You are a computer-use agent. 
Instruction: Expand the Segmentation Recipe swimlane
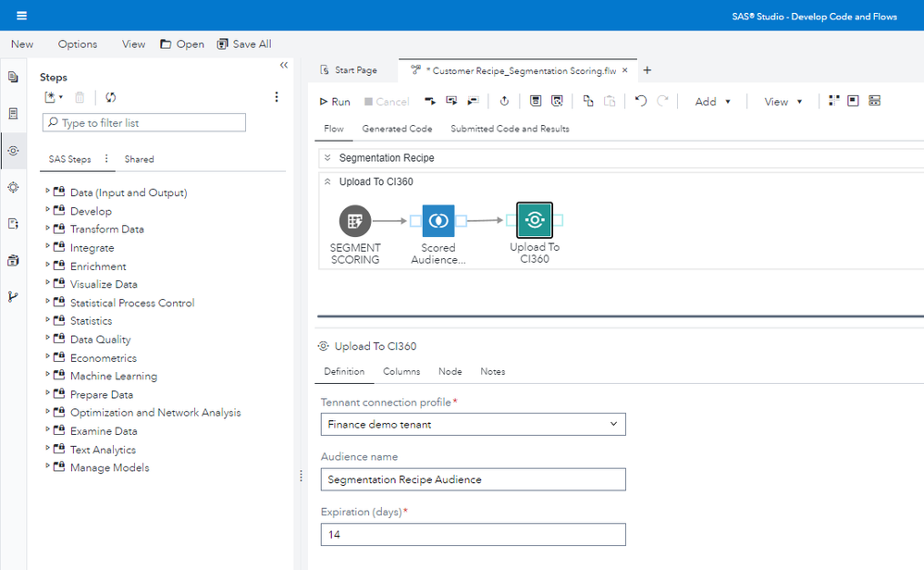click(328, 158)
